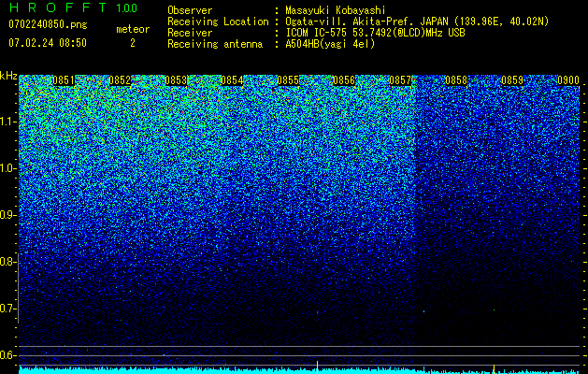Screen dimensions: 588x374
Task: Click the 0.6 kHz frequency tick label
Action: point(7,355)
